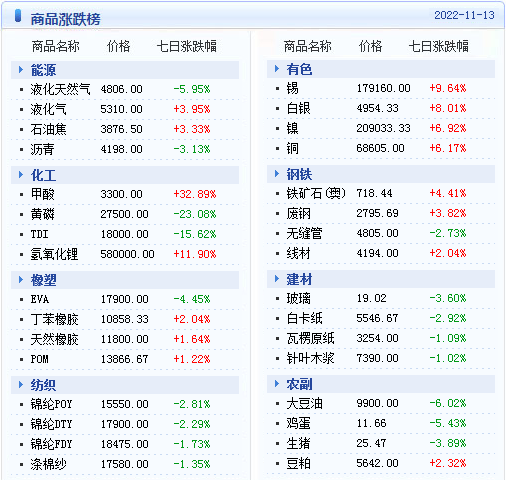This screenshot has height=480, width=506.
Task: Open 氢氧化锂 commodity
Action: 54,254
